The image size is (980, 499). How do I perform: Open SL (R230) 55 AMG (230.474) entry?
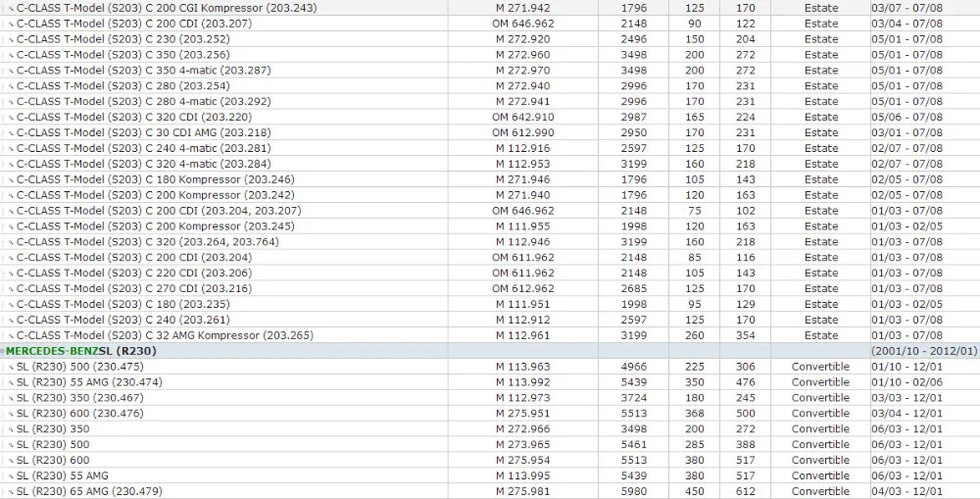coord(89,382)
